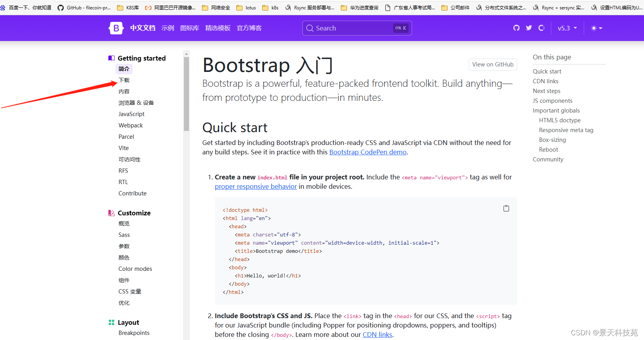Open Vite in sidebar
This screenshot has width=644, height=340.
[124, 148]
